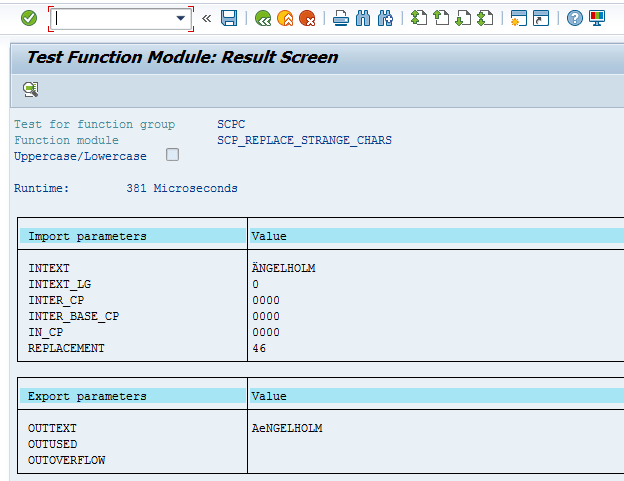The width and height of the screenshot is (624, 481).
Task: Select the INTEXT value ÄNGELHOLM
Action: pos(285,268)
